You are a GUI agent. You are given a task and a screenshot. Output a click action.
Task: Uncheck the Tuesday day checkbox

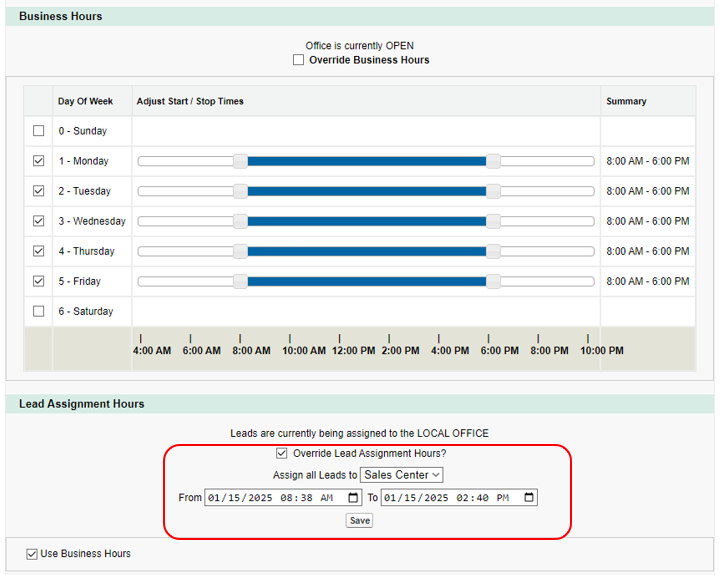pyautogui.click(x=39, y=191)
